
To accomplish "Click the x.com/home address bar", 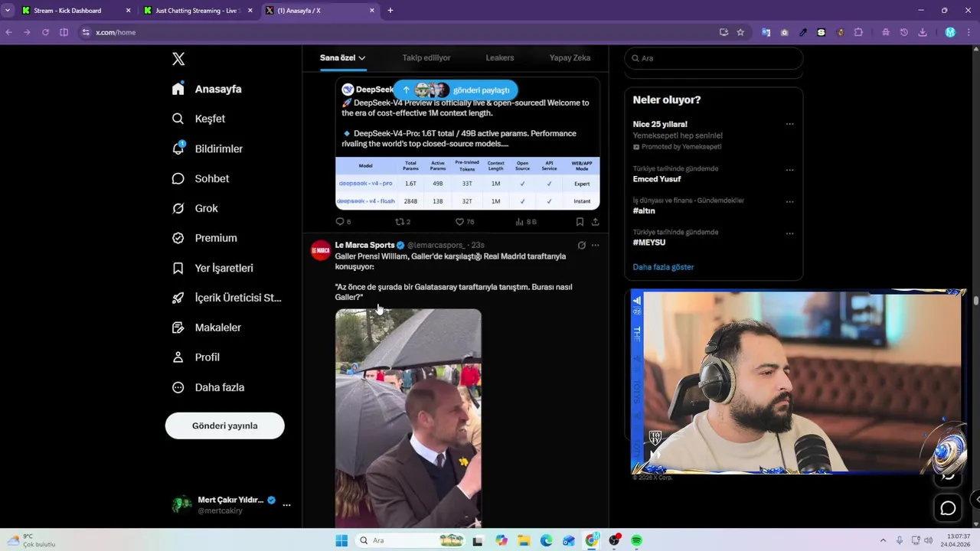I will pyautogui.click(x=398, y=32).
